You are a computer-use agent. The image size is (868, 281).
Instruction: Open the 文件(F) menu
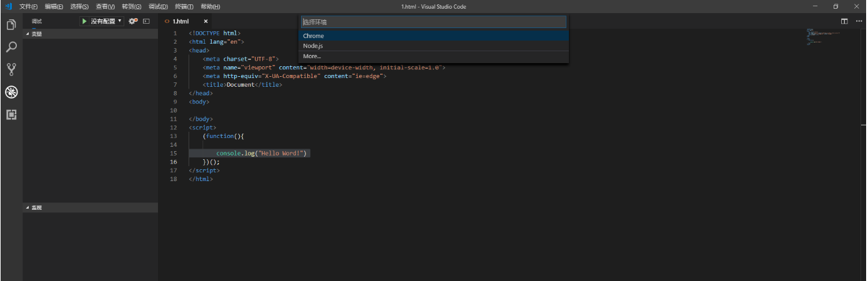coord(28,6)
